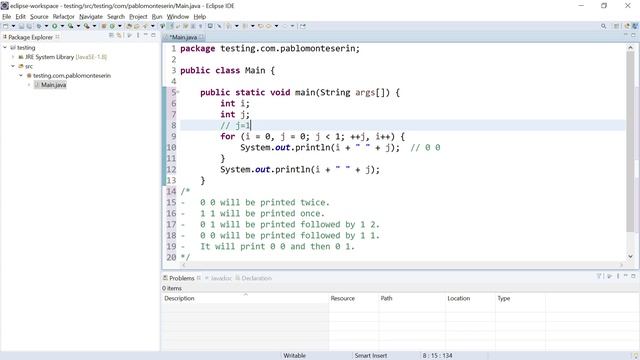Screen dimensions: 640x360
Task: Open the Search menu
Action: click(116, 17)
